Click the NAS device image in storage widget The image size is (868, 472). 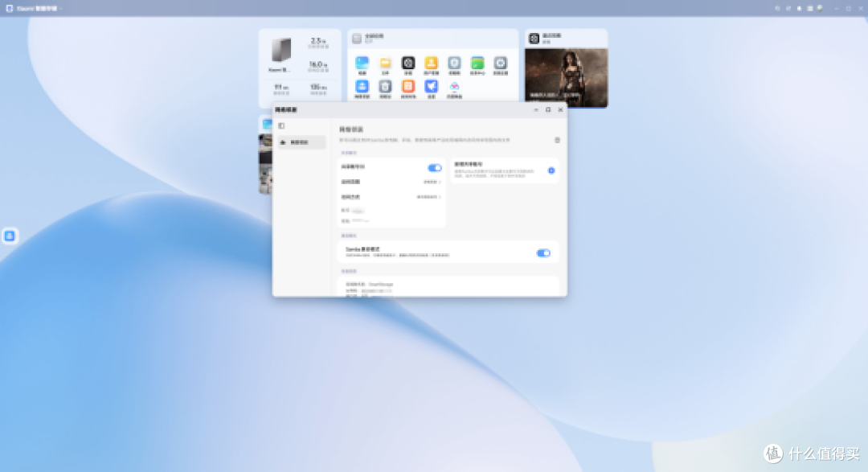click(x=281, y=51)
